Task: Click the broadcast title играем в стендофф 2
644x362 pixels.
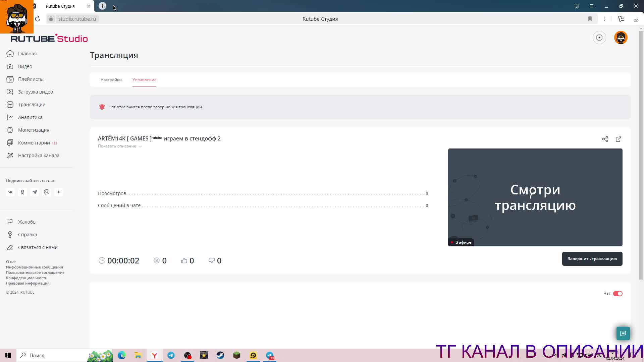Action: [x=159, y=138]
